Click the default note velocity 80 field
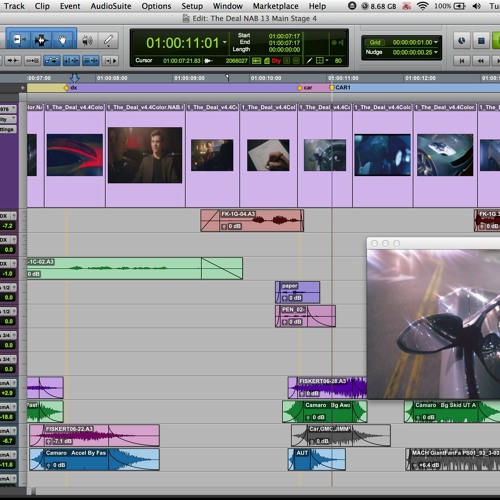The width and height of the screenshot is (500, 500). coord(338,61)
